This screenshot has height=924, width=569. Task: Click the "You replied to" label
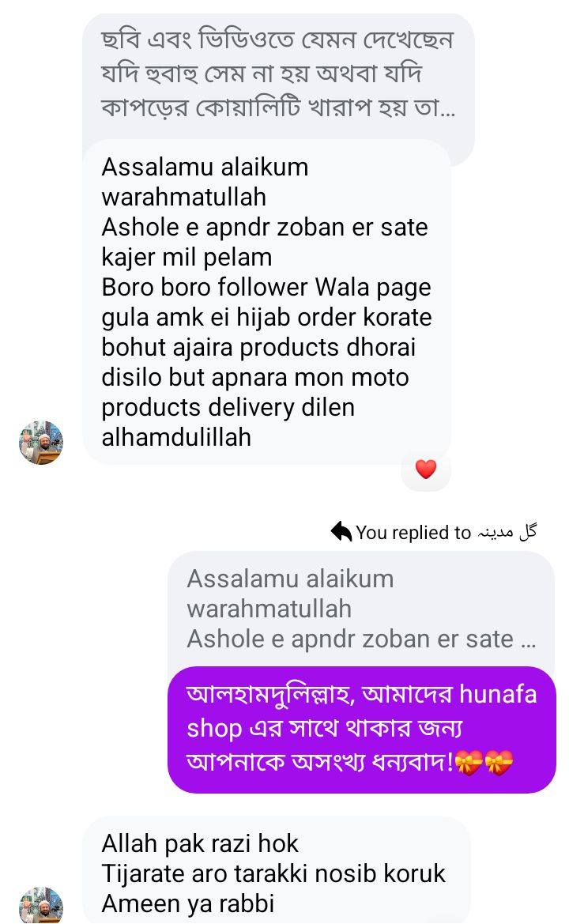(413, 533)
